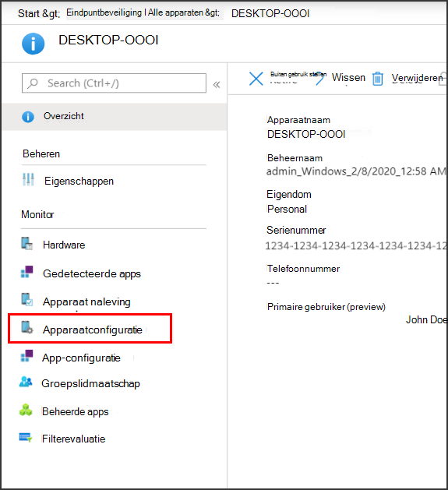Click the Telefoonnummer label

[x=303, y=269]
